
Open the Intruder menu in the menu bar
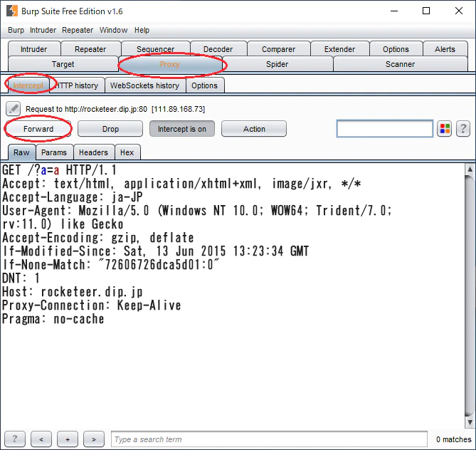[x=43, y=30]
